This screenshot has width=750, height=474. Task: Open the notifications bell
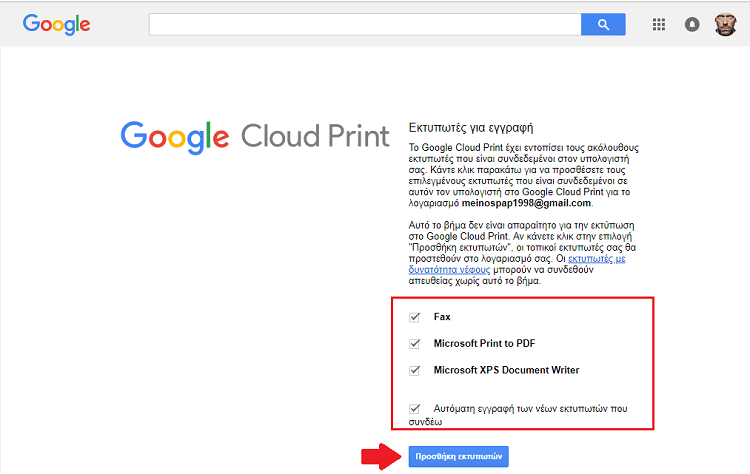692,24
